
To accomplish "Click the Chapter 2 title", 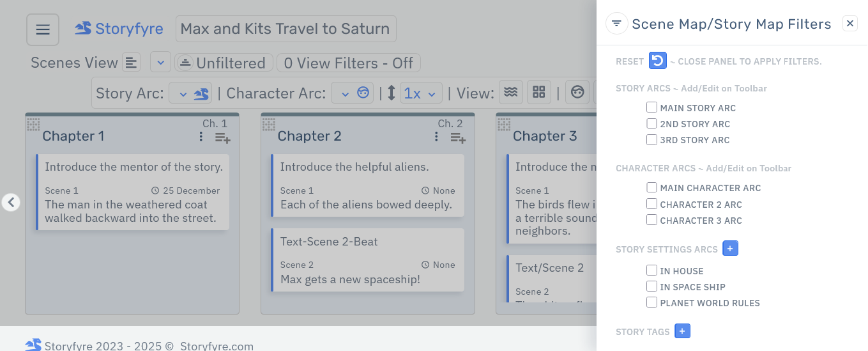I will (x=309, y=136).
